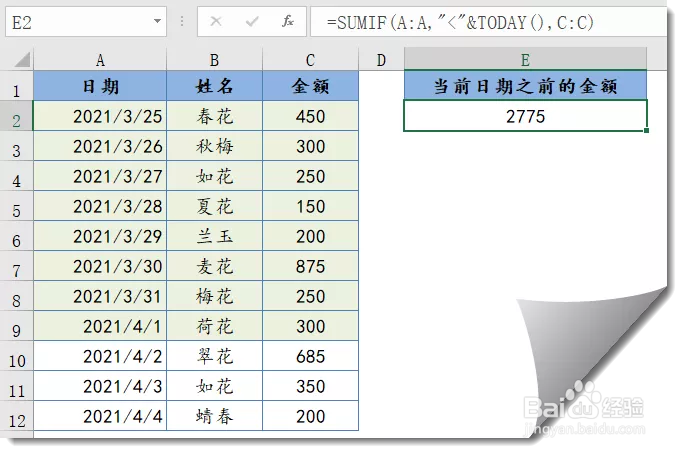Expand the Name Box dropdown arrow
This screenshot has height=453, width=682.
[x=157, y=21]
